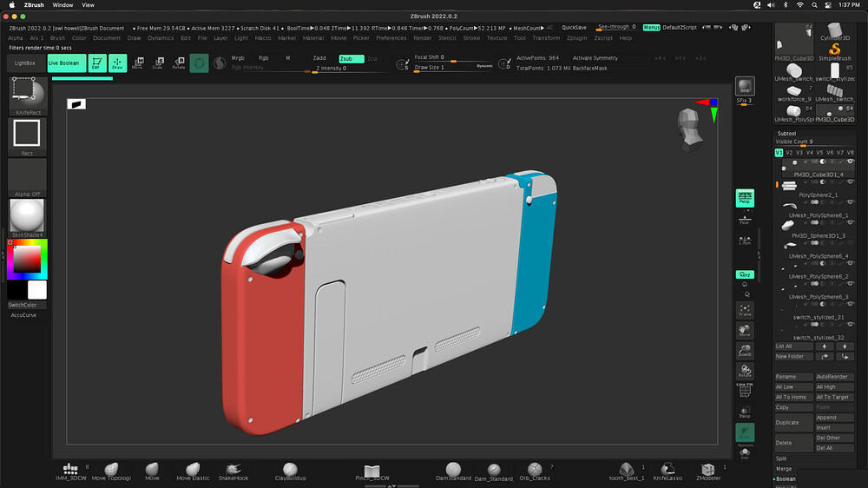Hide the PM3D_Cube3D1_4 subtool eye
Screen dimensions: 868x488
851,162
